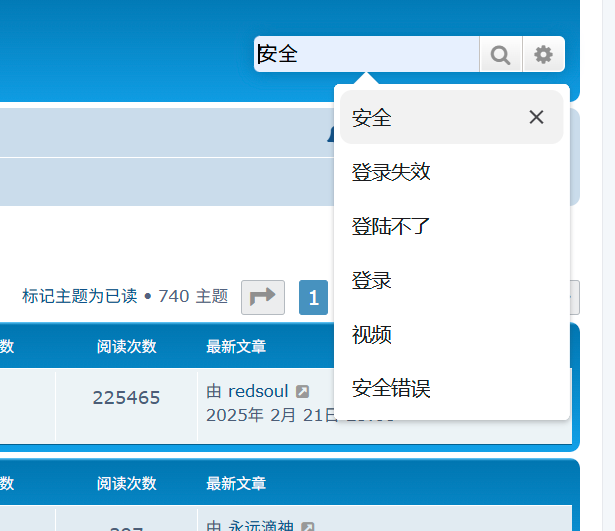Open the redsoul author link
The height and width of the screenshot is (531, 615).
258,391
